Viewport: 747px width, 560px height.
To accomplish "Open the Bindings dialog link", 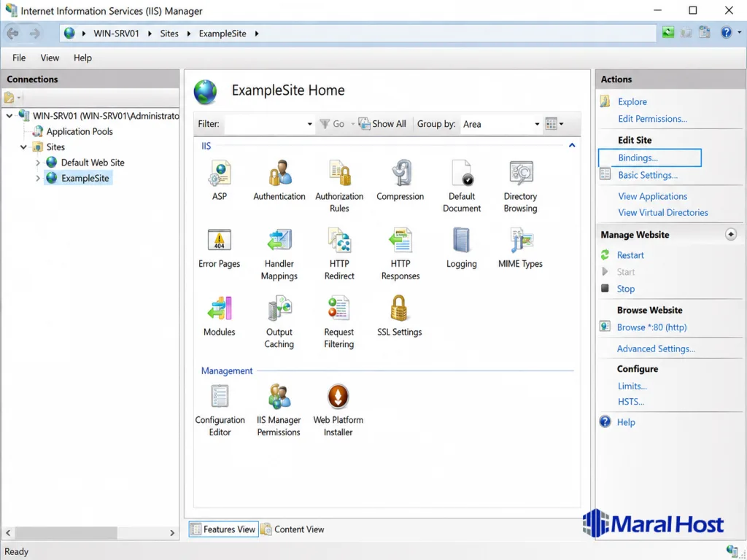I will pos(638,157).
